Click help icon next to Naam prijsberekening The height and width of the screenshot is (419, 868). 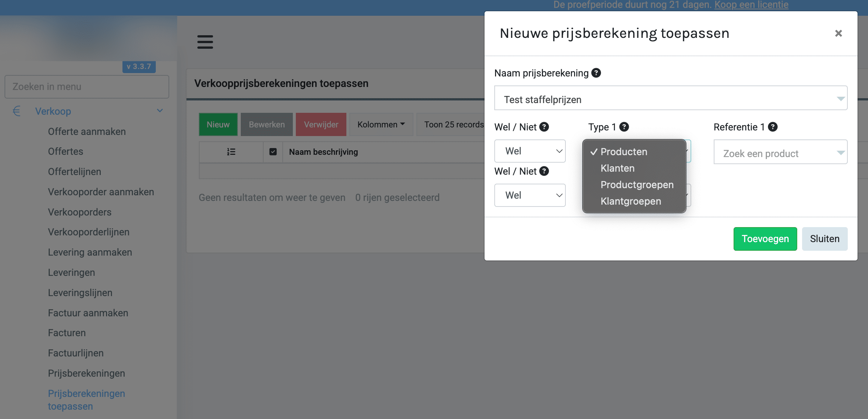596,73
